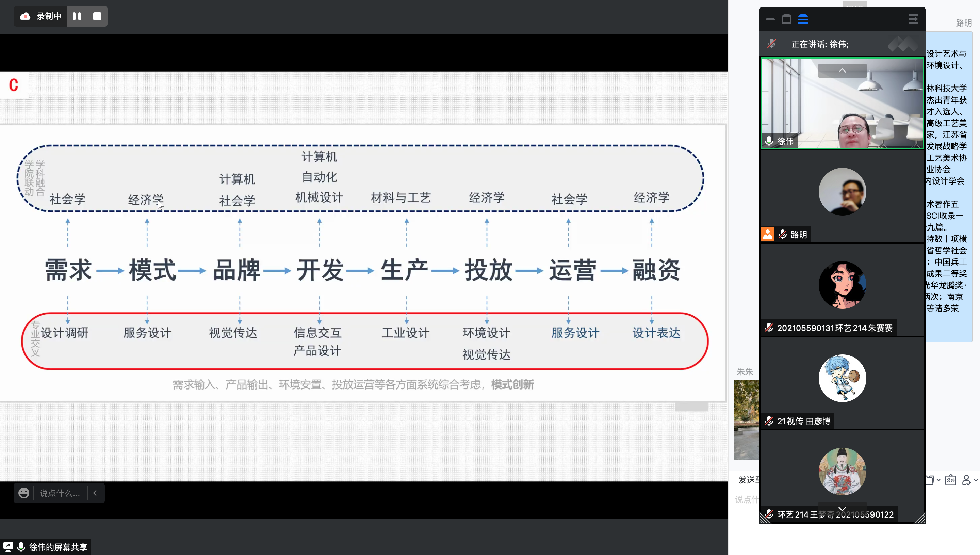Select the blue list view layout

tap(803, 19)
